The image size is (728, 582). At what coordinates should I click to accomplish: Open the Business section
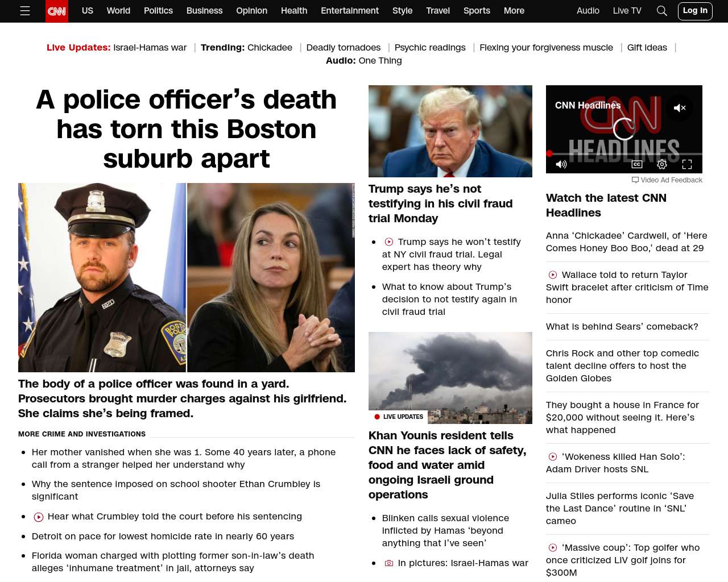click(205, 11)
